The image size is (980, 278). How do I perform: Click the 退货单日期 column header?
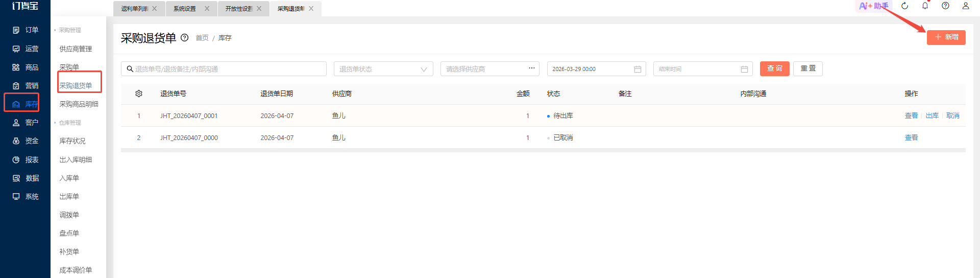pos(276,94)
